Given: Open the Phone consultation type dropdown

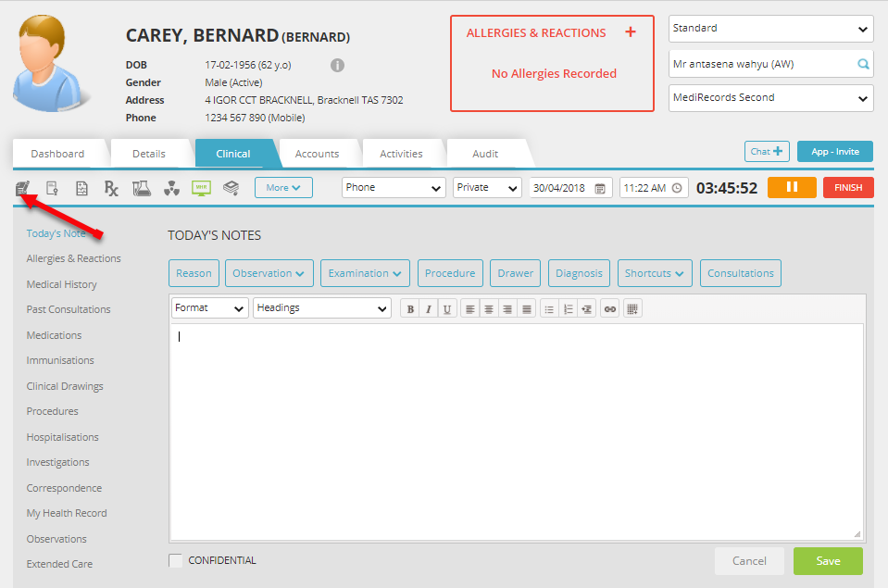Looking at the screenshot, I should click(x=393, y=187).
